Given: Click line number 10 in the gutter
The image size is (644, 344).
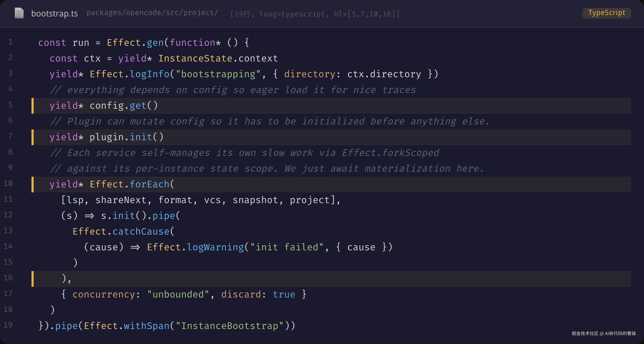Looking at the screenshot, I should pos(8,183).
